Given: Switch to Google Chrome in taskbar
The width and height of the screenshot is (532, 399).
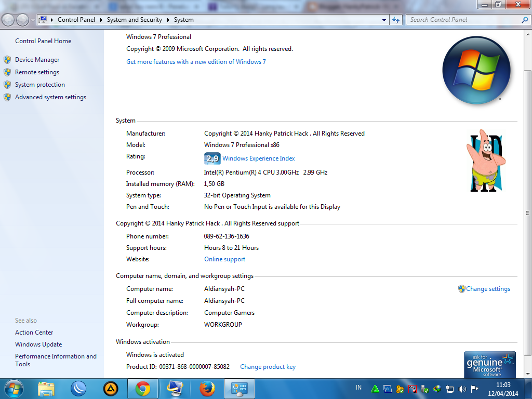Looking at the screenshot, I should (x=143, y=389).
